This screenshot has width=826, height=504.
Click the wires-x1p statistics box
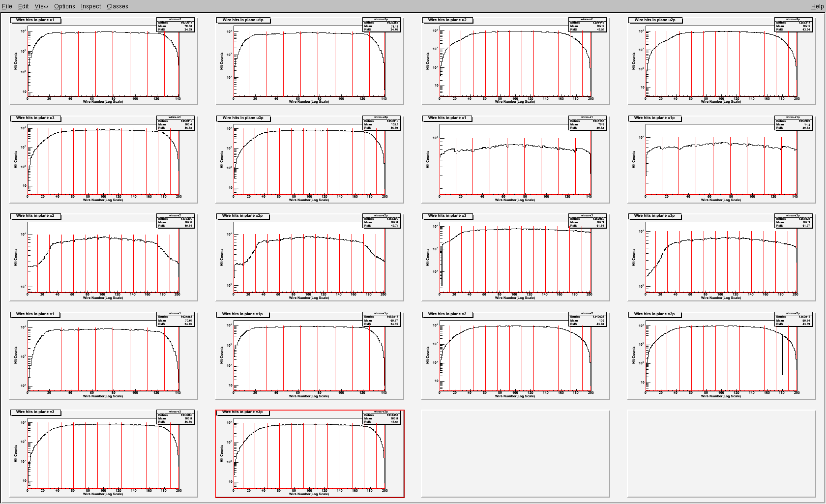[x=793, y=123]
